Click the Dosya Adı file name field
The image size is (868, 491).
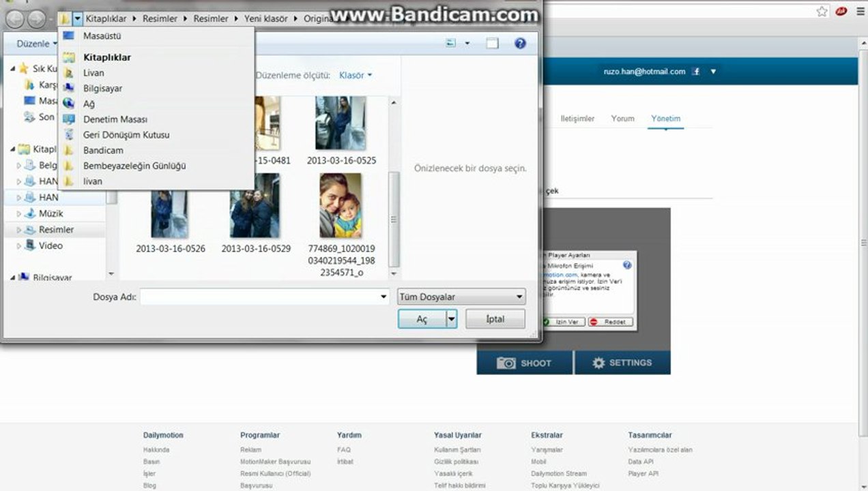tap(259, 297)
